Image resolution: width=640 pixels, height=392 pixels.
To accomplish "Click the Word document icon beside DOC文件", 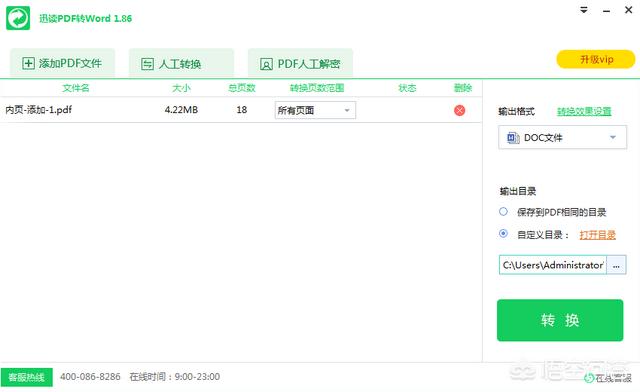I will coord(513,138).
